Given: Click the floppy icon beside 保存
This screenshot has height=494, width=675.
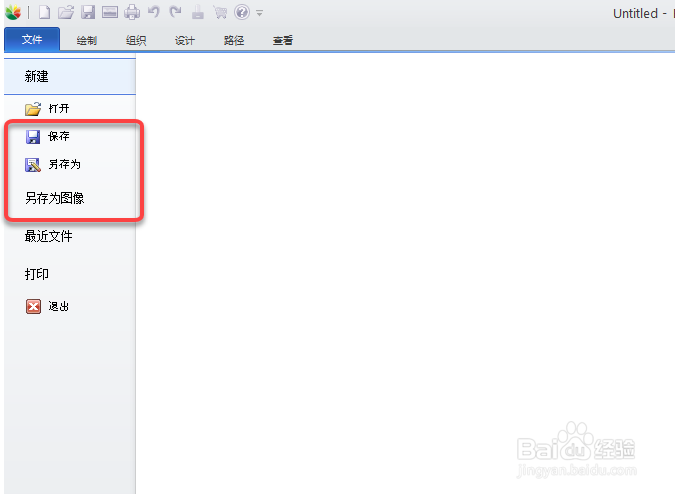Looking at the screenshot, I should pos(33,137).
